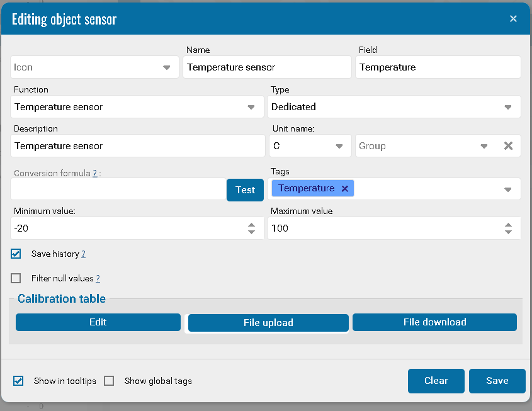Clear the Group field with the X icon
The width and height of the screenshot is (532, 411).
coord(508,146)
